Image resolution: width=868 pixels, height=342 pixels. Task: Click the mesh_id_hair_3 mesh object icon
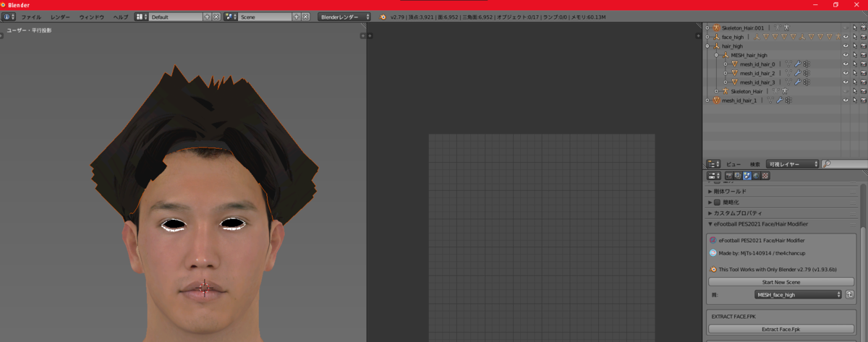point(734,82)
